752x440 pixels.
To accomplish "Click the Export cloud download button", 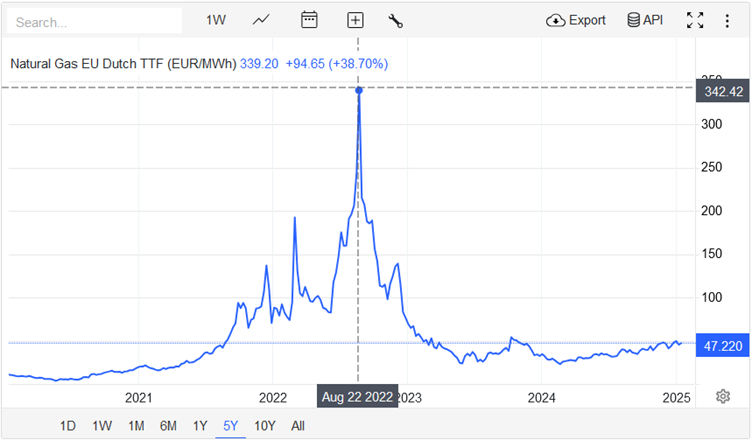I will pyautogui.click(x=576, y=20).
